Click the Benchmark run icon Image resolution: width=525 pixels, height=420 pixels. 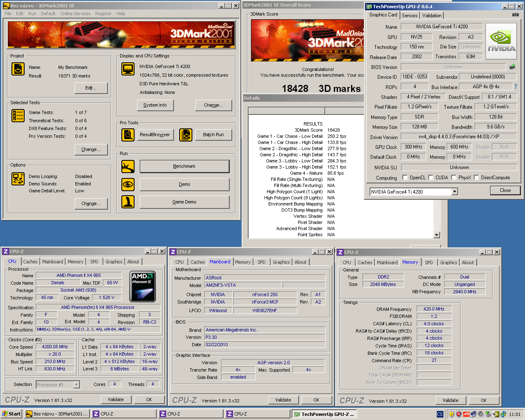pos(128,167)
